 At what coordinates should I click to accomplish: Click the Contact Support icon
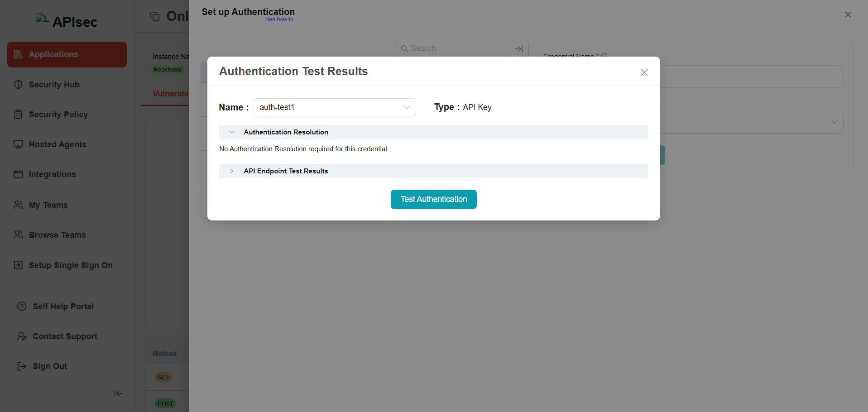[x=22, y=336]
